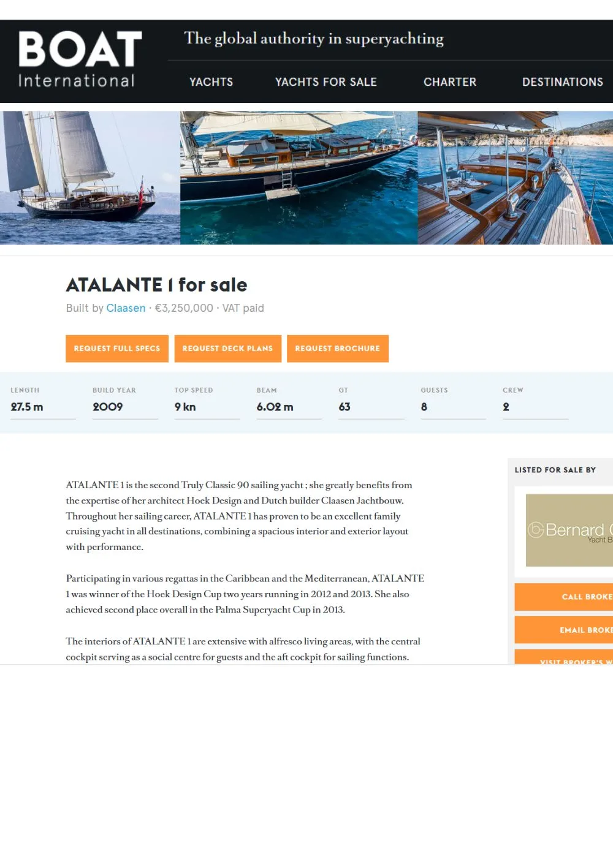Click the global authority in superyachting tagline
The height and width of the screenshot is (868, 613).
(x=314, y=38)
